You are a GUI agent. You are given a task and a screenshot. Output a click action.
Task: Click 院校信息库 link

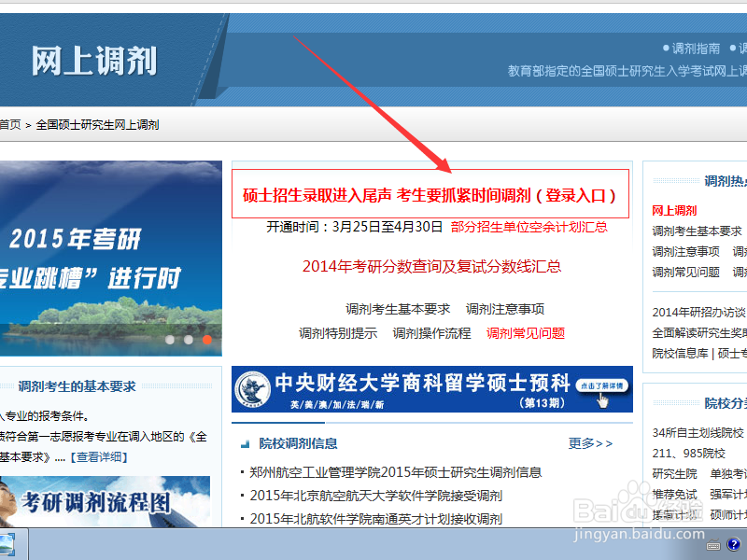[x=680, y=354]
